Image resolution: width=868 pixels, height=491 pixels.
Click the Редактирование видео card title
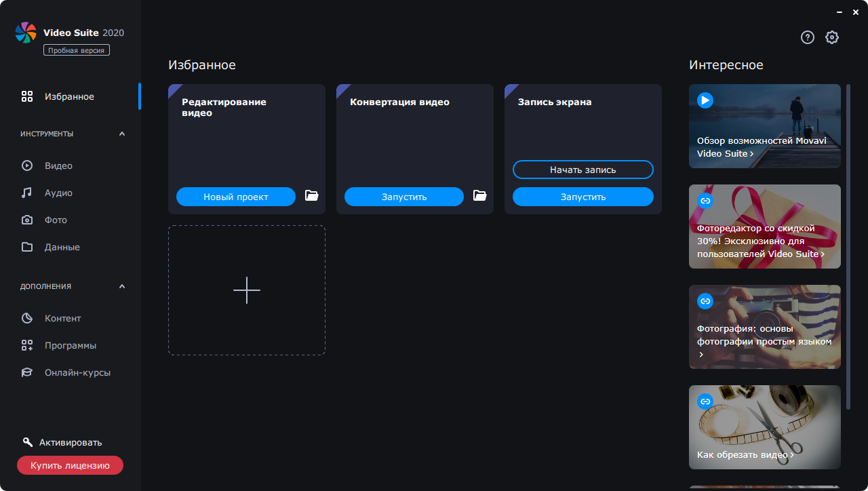click(x=224, y=107)
